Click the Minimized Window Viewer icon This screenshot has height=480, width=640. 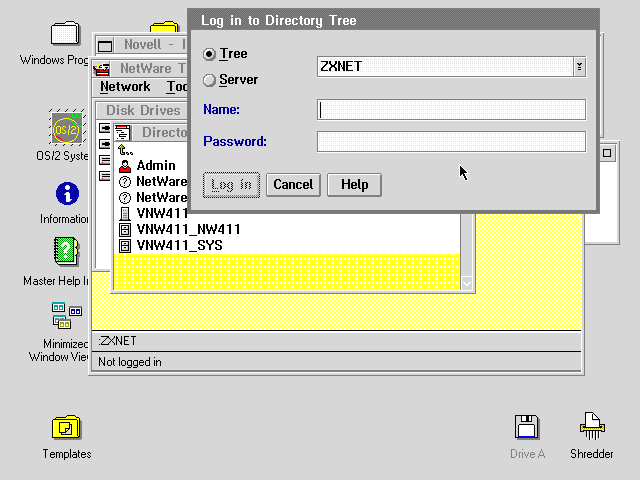pyautogui.click(x=67, y=315)
